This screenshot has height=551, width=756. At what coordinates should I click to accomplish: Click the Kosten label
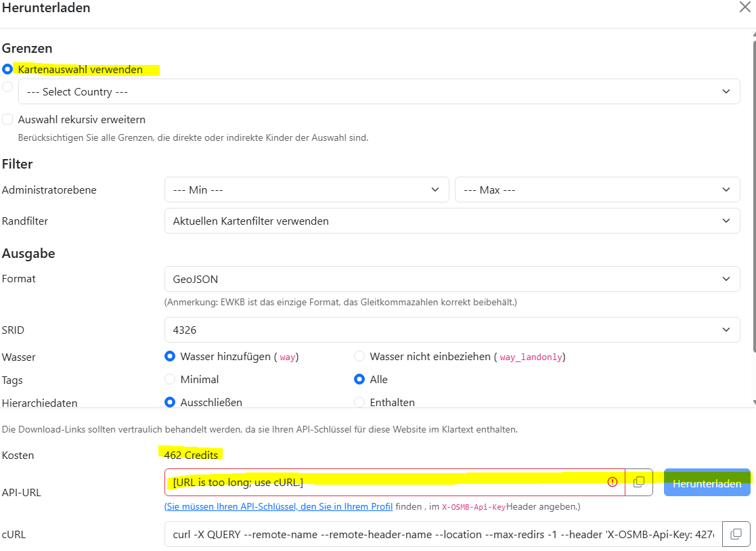point(18,455)
